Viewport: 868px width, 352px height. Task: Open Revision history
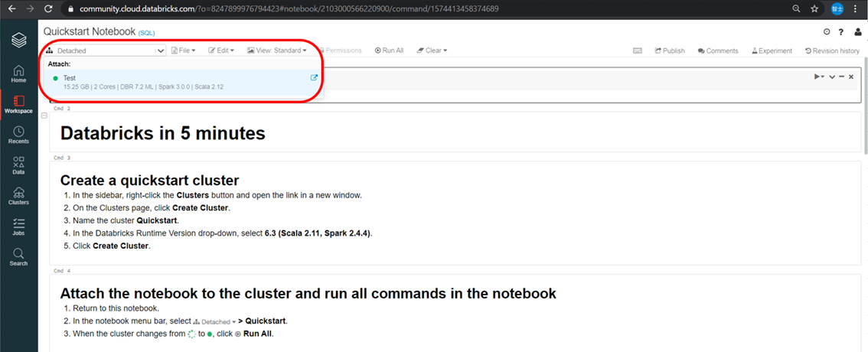(832, 51)
